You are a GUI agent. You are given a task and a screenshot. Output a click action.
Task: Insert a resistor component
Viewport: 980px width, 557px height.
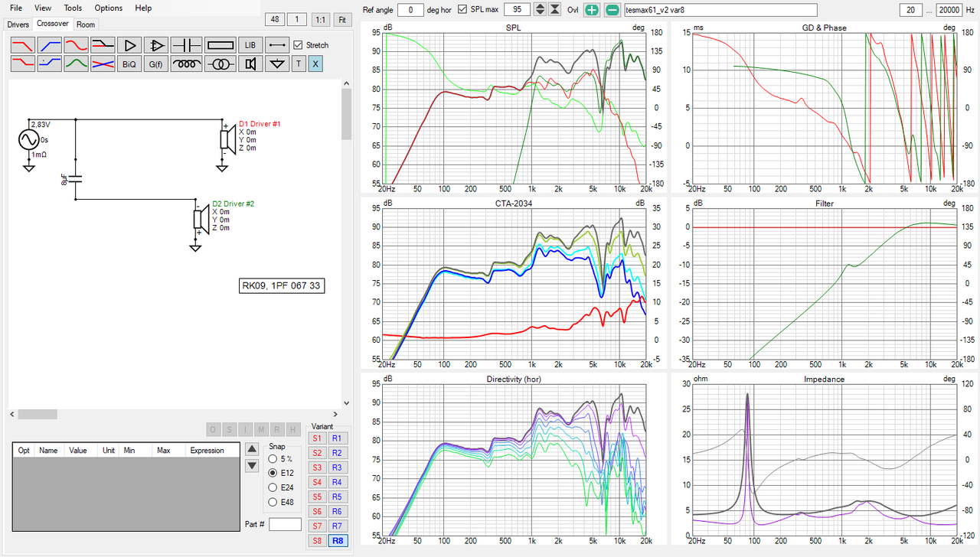220,45
